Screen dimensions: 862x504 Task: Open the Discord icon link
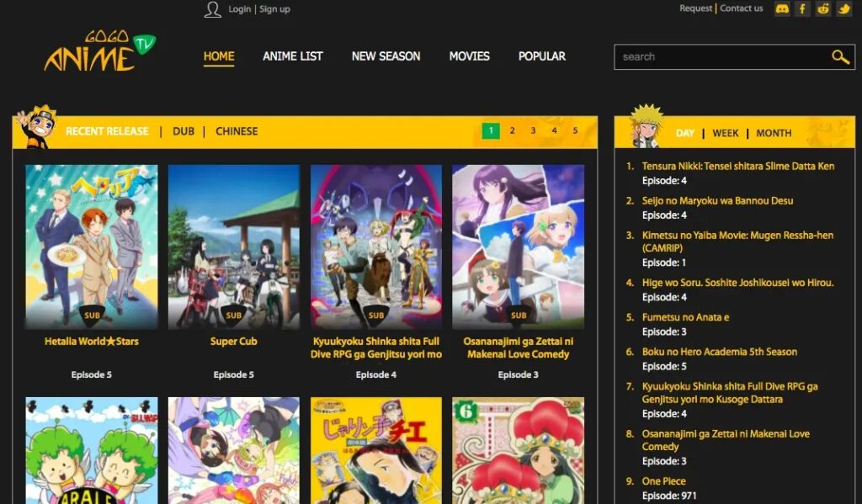coord(782,8)
